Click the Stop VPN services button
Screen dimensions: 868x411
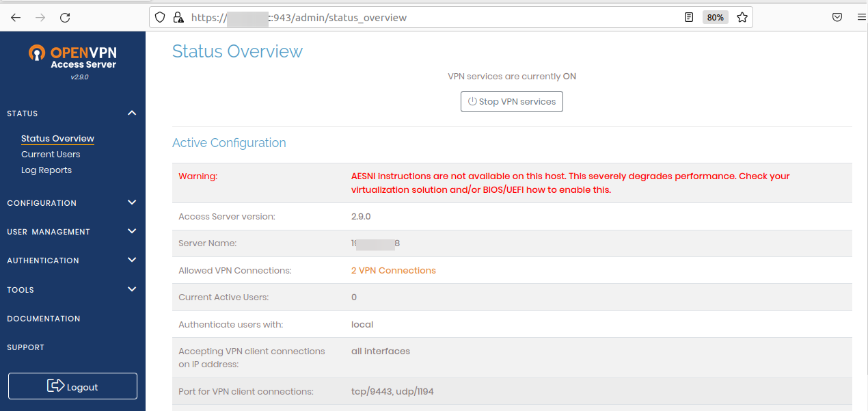click(512, 101)
